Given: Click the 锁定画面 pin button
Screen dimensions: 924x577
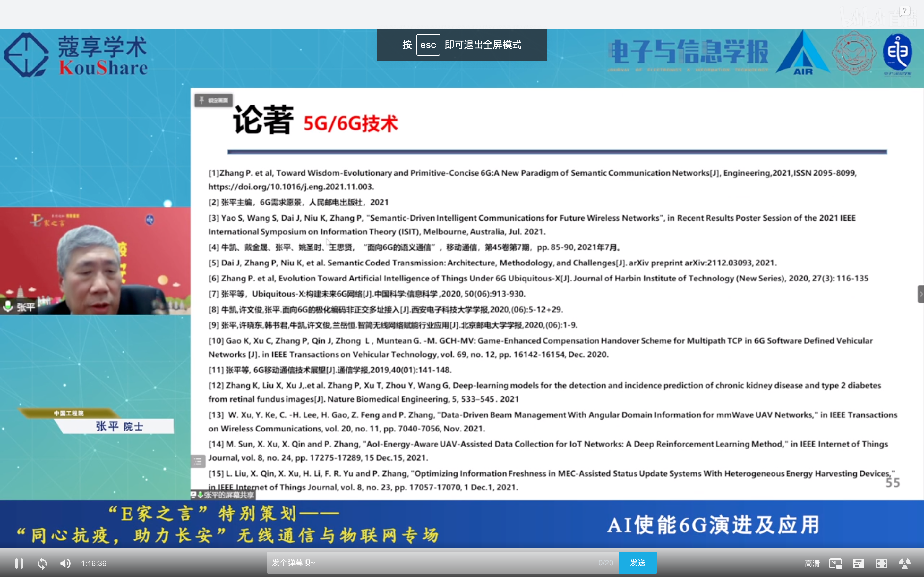Looking at the screenshot, I should [x=214, y=100].
